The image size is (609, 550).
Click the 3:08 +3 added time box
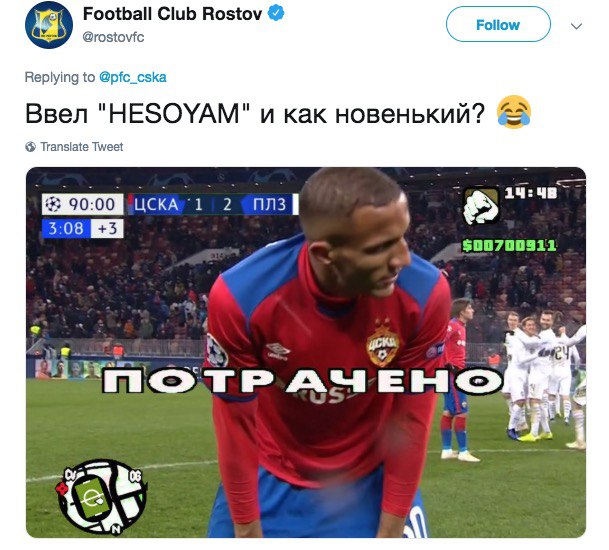[83, 228]
